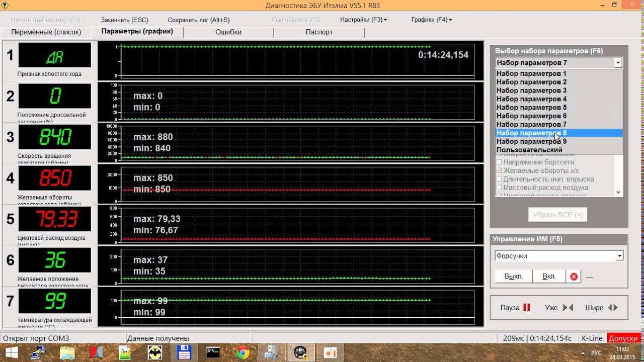
Task: Choose Набор параметров 4 option
Action: (559, 99)
